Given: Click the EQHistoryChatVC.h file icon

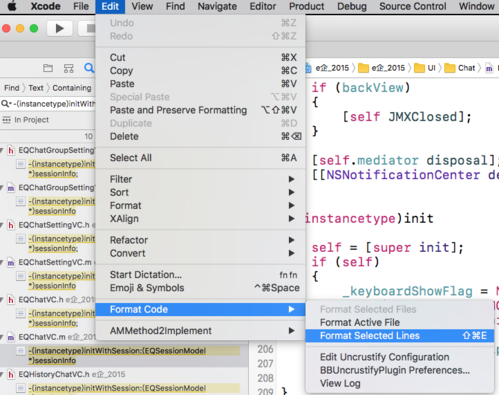Looking at the screenshot, I should click(11, 375).
